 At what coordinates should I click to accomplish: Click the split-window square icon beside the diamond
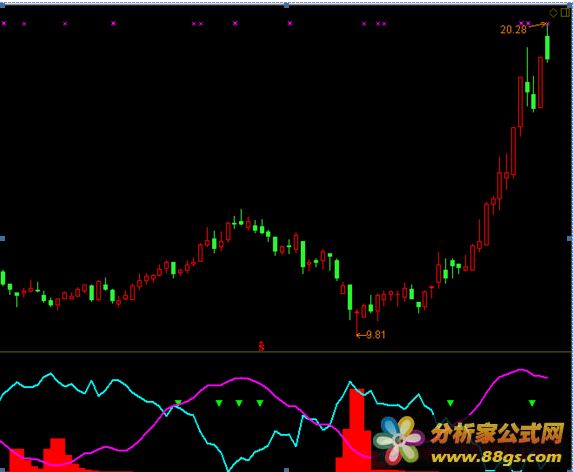click(x=565, y=13)
